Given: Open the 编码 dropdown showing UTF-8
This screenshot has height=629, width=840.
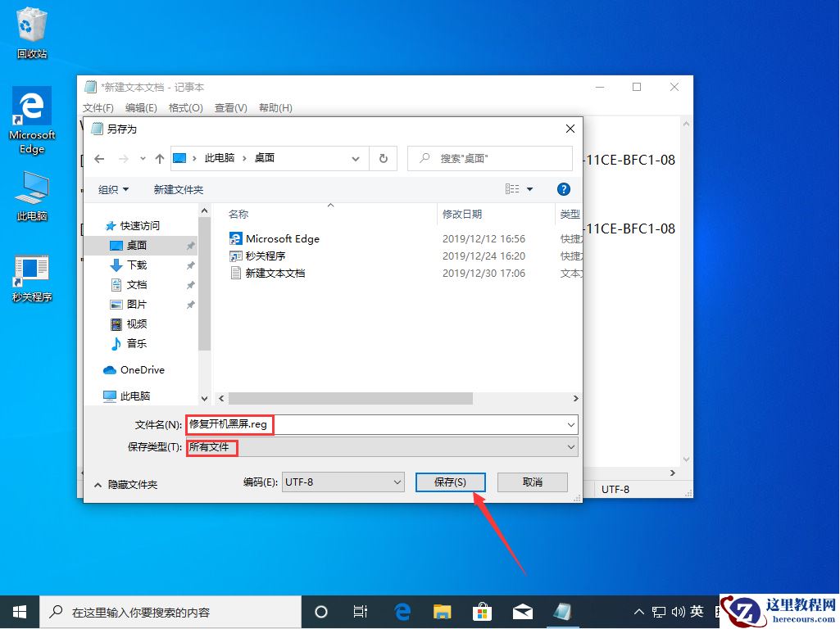Looking at the screenshot, I should [398, 482].
